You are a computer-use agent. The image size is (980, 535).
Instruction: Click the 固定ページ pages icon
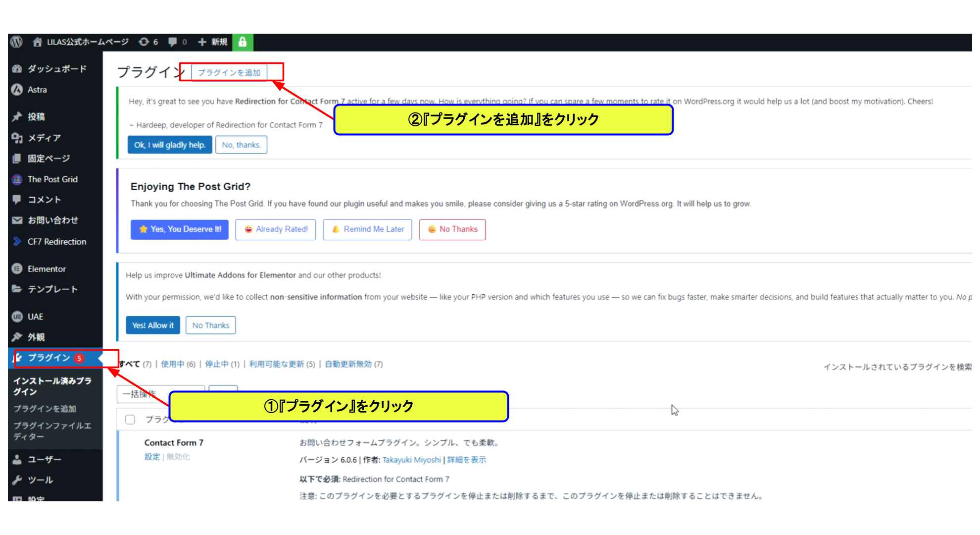coord(17,159)
